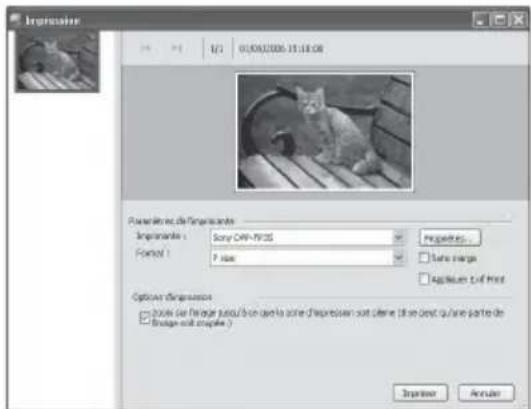The width and height of the screenshot is (531, 409).
Task: Click the 1/1 page counter text
Action: (217, 49)
